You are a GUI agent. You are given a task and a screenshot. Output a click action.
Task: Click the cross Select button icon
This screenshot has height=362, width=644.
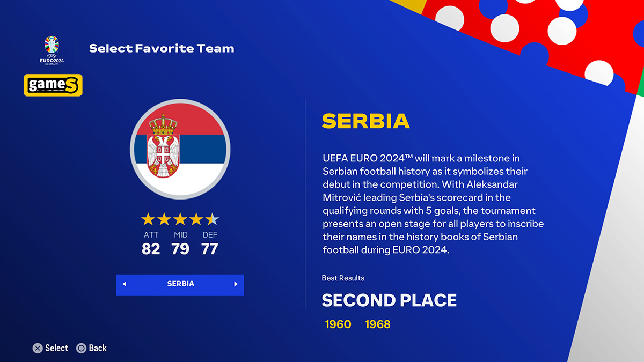38,348
